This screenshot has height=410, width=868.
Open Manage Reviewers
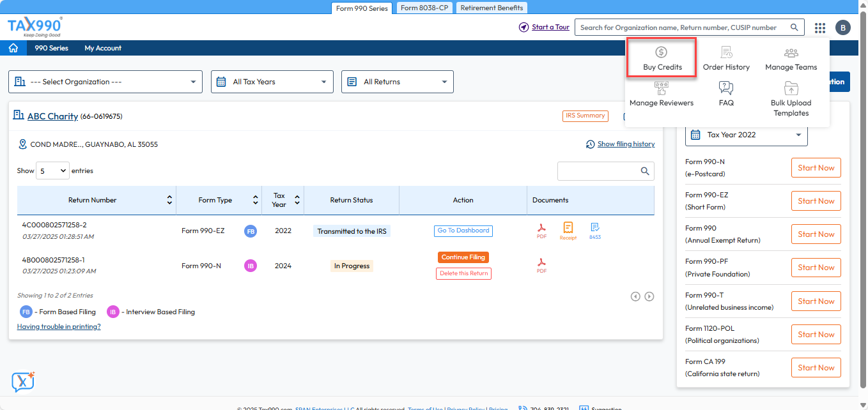click(x=662, y=94)
